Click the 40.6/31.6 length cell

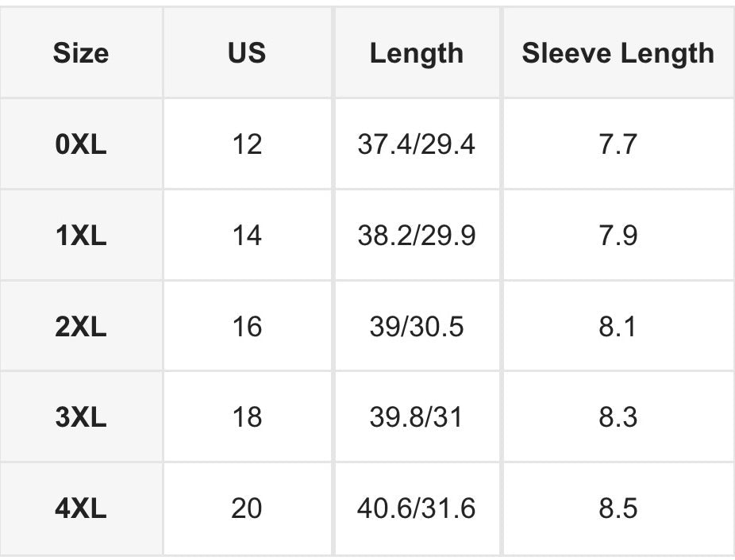pos(417,508)
